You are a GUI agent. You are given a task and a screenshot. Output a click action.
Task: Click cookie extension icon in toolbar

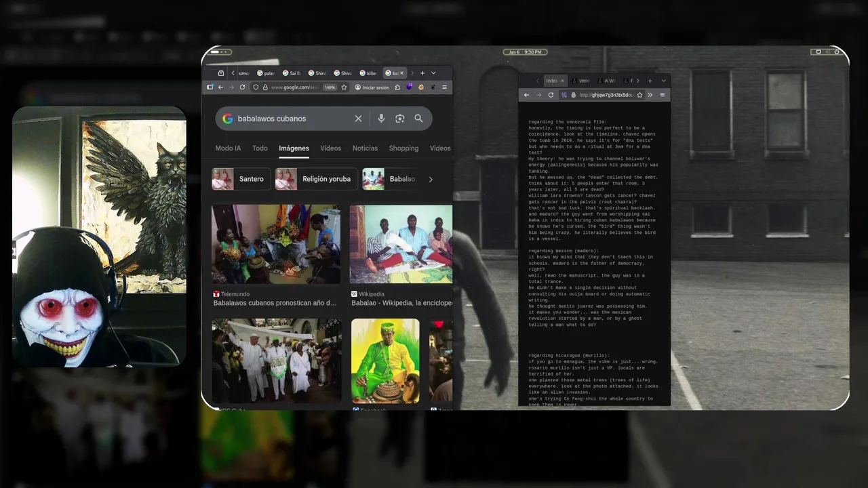click(x=421, y=87)
